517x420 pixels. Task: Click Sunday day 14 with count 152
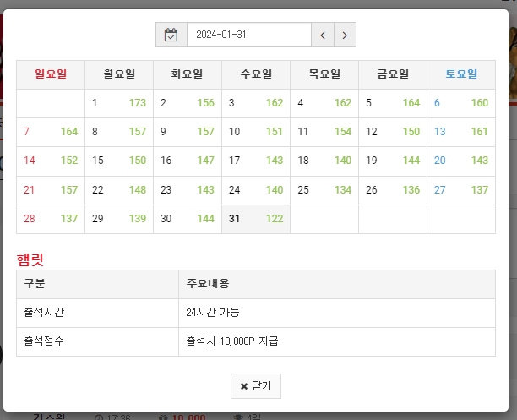tap(51, 161)
